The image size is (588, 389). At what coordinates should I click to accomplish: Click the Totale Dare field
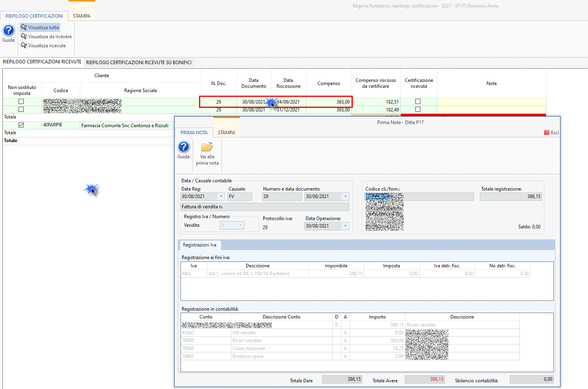(342, 379)
